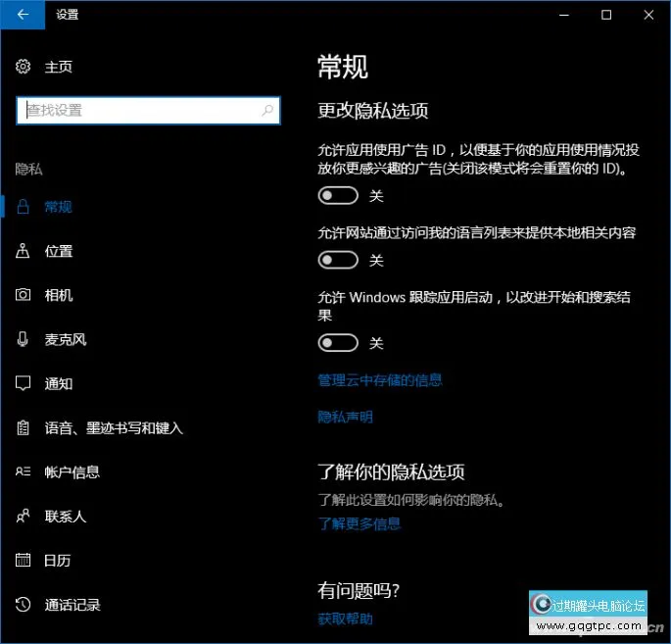
Task: Open 相机 privacy settings
Action: click(x=59, y=295)
